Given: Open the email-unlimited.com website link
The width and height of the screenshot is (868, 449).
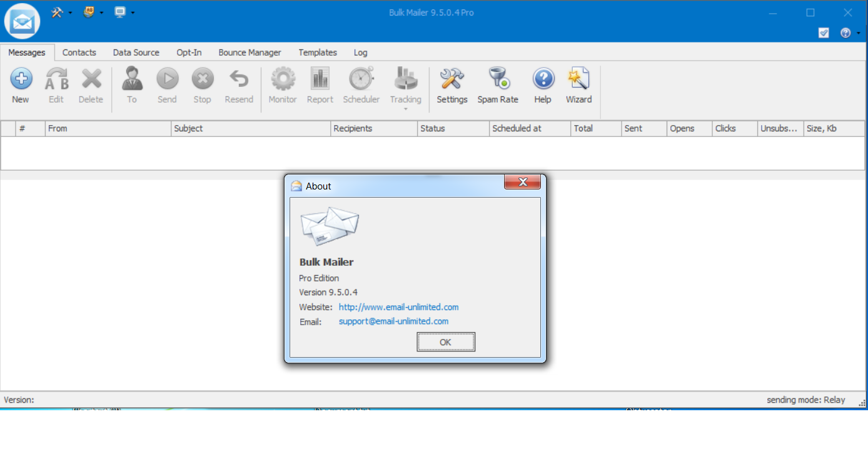Looking at the screenshot, I should [x=398, y=307].
